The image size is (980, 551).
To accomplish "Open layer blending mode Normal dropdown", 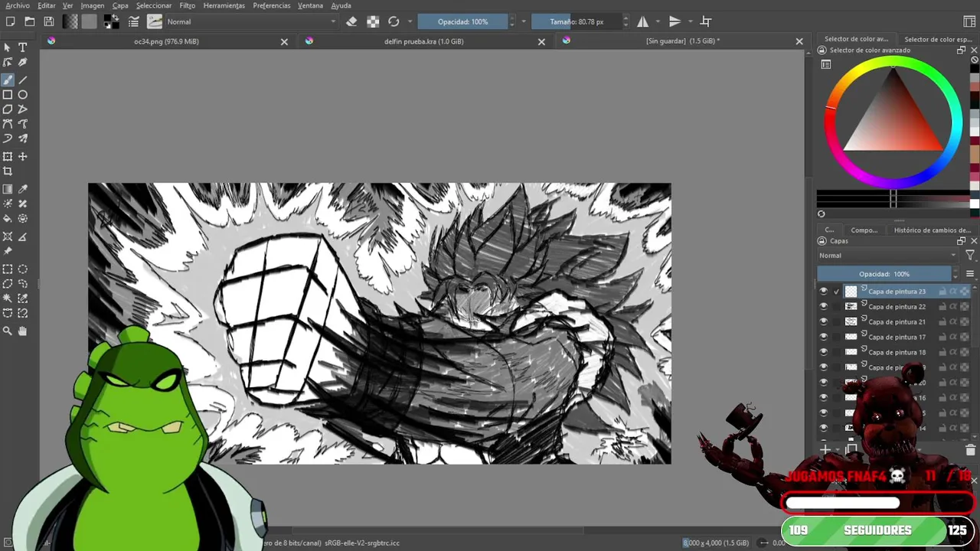I will 887,256.
